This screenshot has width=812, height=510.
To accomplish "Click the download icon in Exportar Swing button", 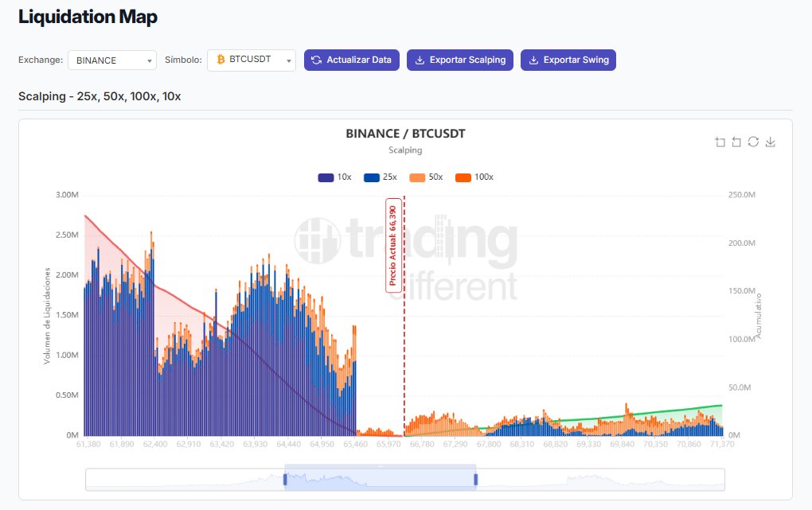I will (532, 60).
